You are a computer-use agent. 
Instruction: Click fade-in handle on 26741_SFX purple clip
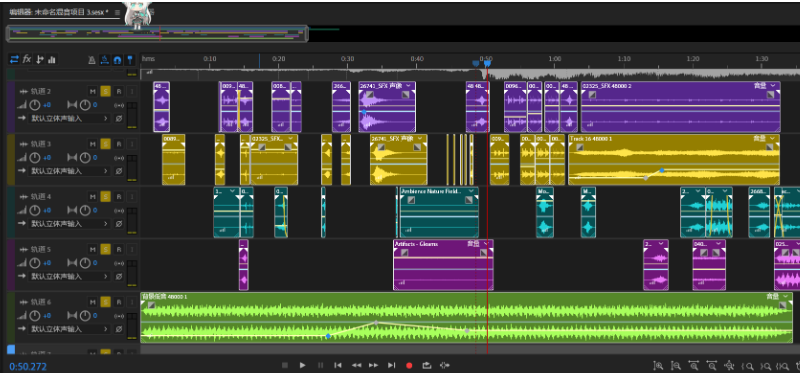coord(370,94)
